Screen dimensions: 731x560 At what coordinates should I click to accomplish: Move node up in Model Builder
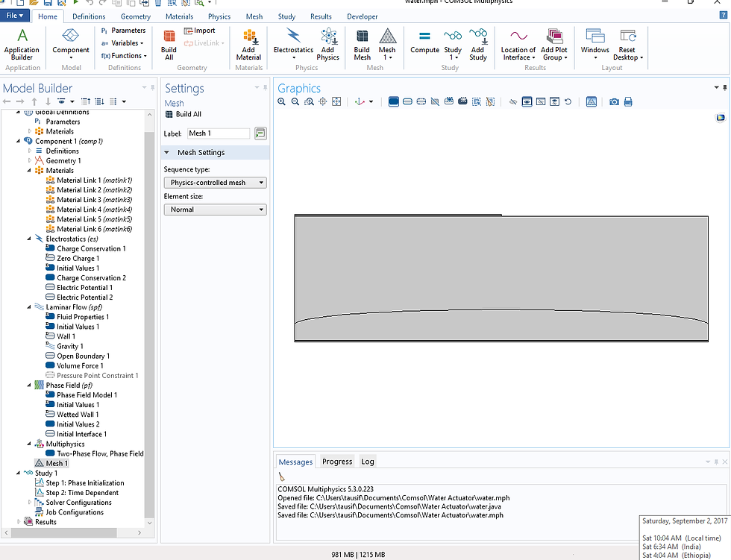point(34,101)
